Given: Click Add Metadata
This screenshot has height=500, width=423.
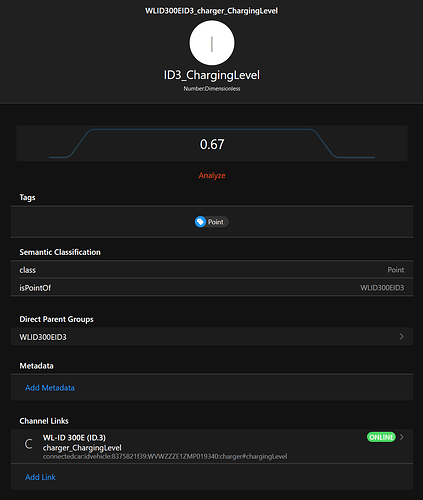Looking at the screenshot, I should click(50, 388).
